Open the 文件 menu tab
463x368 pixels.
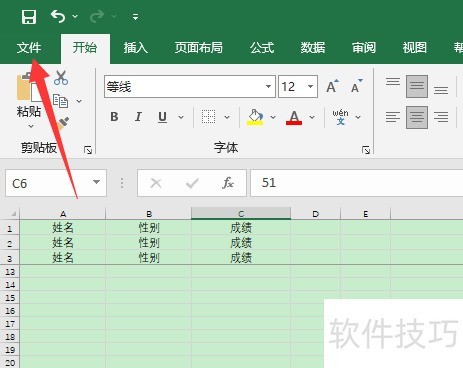tap(29, 48)
